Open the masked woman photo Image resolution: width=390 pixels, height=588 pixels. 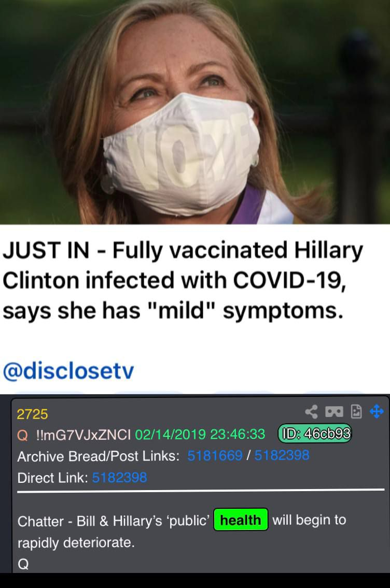[195, 112]
